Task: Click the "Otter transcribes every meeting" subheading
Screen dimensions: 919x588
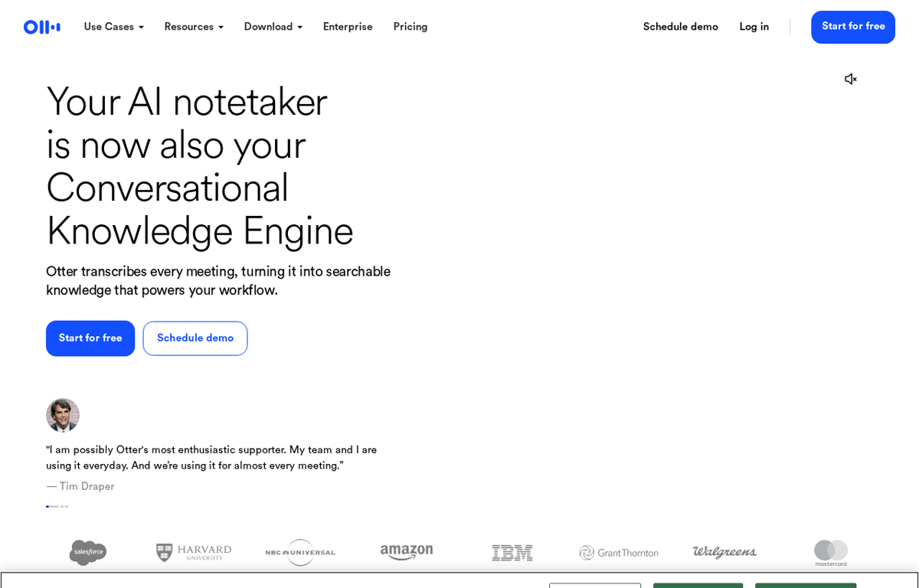Action: 218,281
